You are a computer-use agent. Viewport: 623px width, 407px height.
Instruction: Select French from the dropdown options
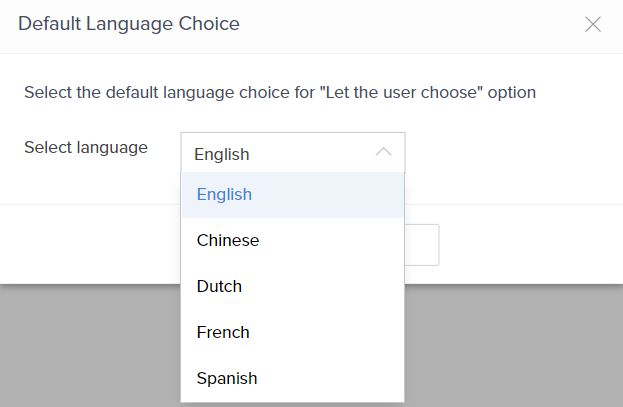coord(223,332)
